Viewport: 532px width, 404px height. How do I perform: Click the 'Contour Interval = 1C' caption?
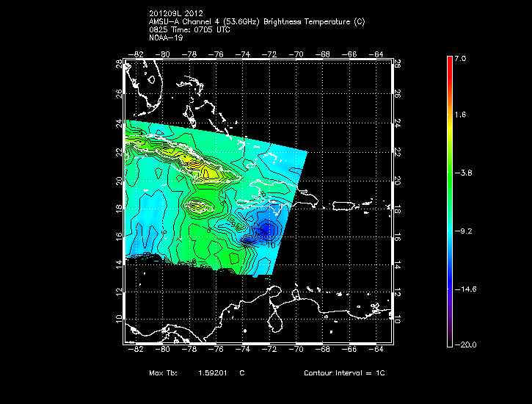pos(344,372)
